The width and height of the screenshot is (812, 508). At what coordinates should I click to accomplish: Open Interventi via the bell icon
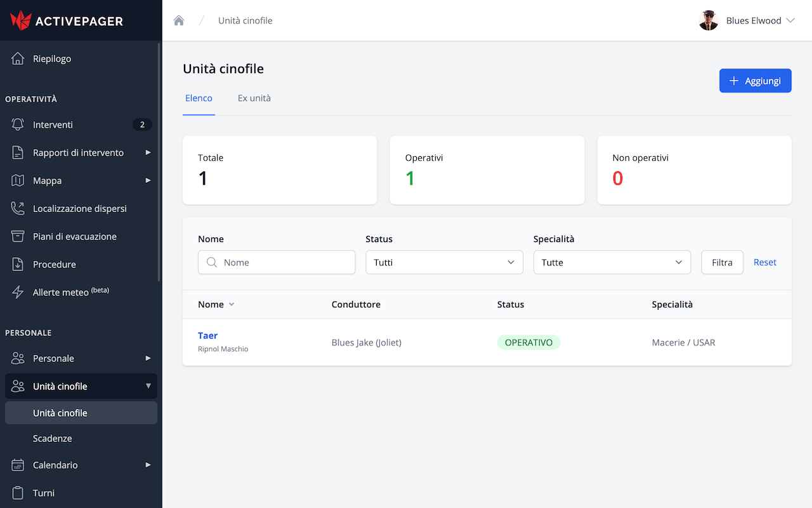18,124
